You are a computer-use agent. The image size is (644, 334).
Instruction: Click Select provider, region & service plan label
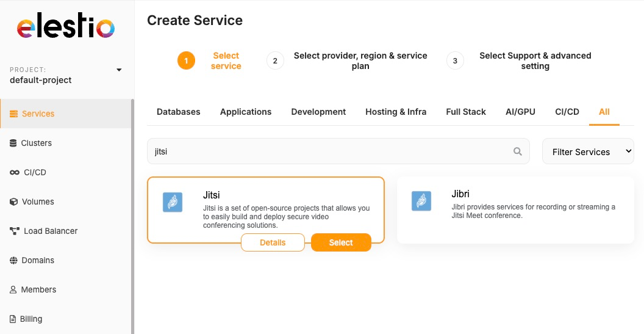click(x=360, y=61)
